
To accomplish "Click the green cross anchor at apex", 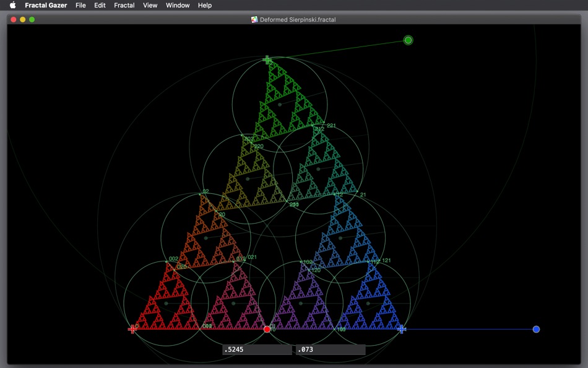I will (x=267, y=59).
